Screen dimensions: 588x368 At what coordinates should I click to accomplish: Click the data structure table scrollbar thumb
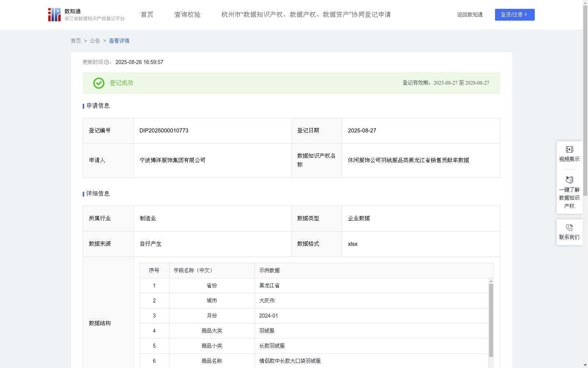pos(491,320)
